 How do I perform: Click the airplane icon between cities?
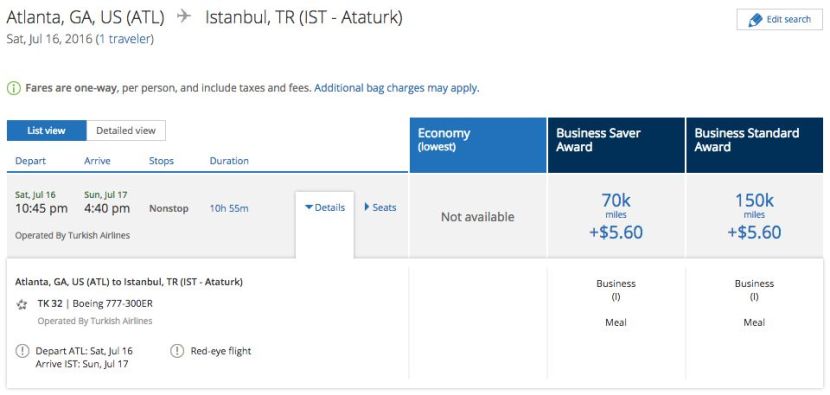(x=184, y=17)
